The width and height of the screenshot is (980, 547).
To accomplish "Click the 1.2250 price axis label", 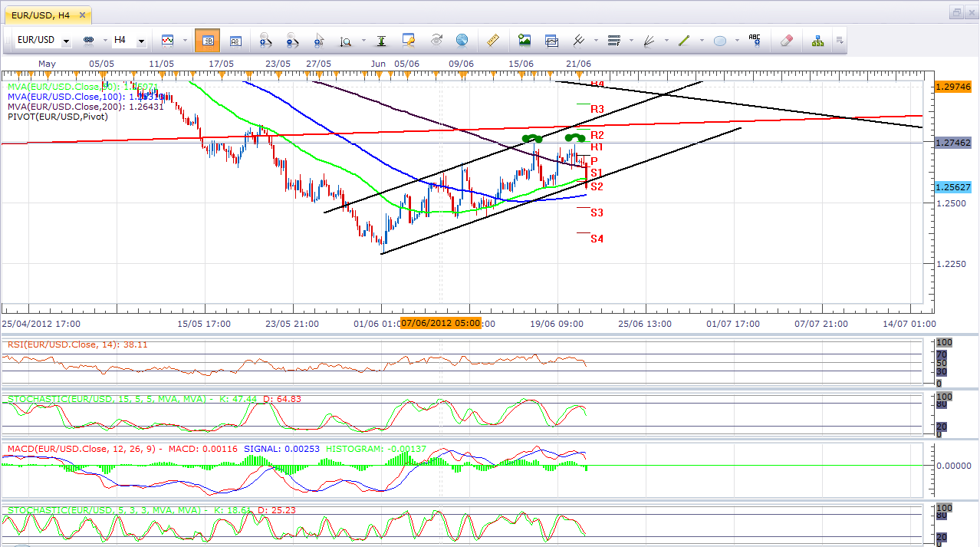I will pos(949,264).
